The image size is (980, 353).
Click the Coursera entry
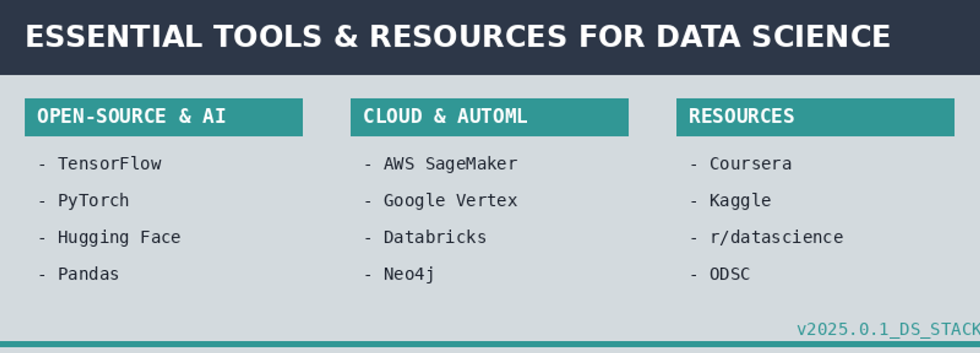pos(741,163)
